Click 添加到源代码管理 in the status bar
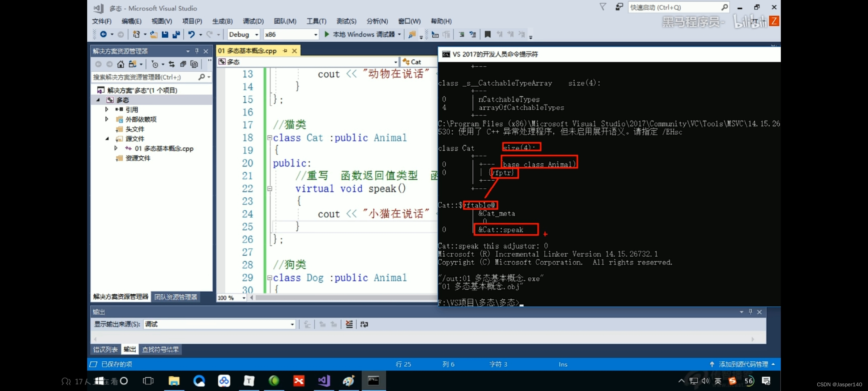The image size is (868, 391). click(x=743, y=364)
